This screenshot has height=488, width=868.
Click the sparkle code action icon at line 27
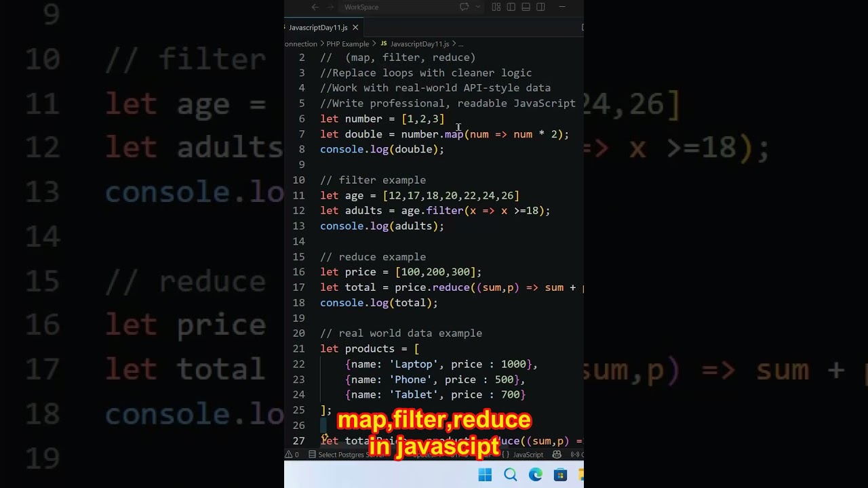pos(325,438)
